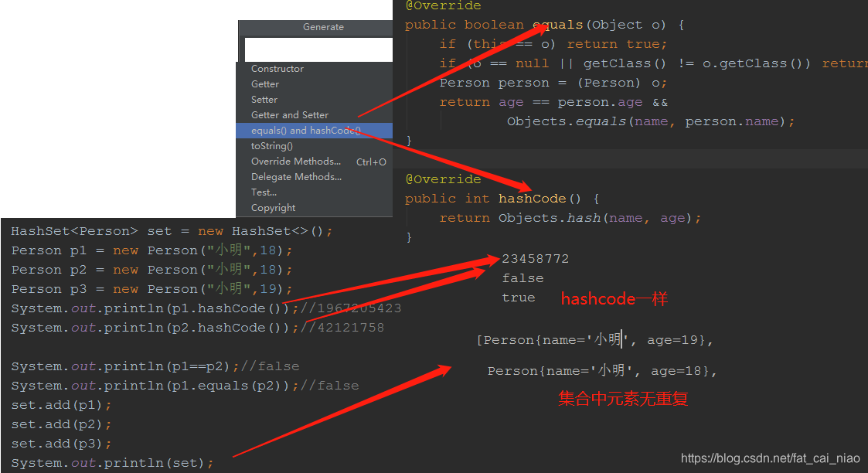The width and height of the screenshot is (868, 473).
Task: Click the output line 'false'
Action: point(523,278)
